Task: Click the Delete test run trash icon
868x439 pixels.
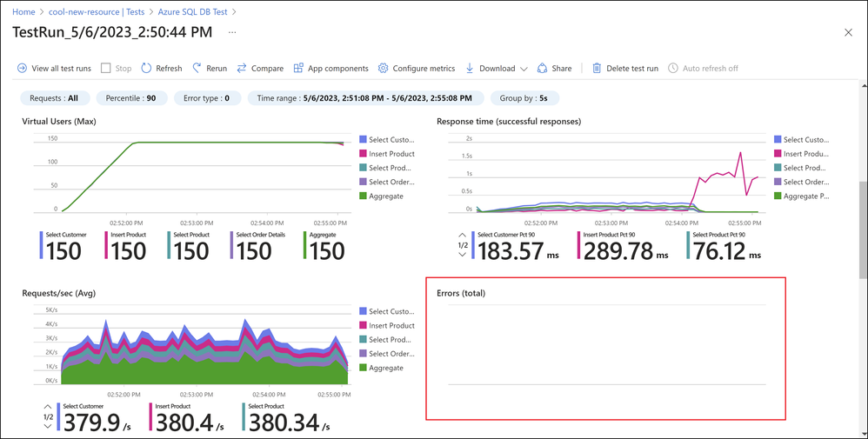Action: pyautogui.click(x=597, y=68)
